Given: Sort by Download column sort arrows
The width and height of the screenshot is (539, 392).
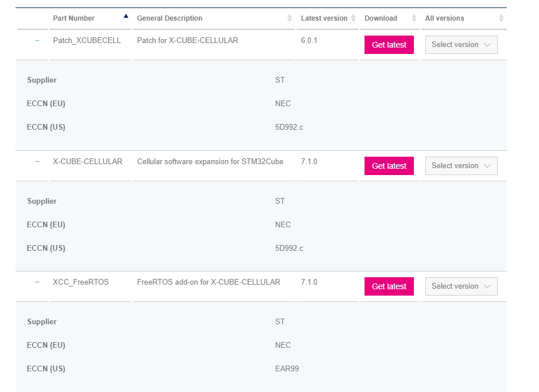Looking at the screenshot, I should [414, 18].
